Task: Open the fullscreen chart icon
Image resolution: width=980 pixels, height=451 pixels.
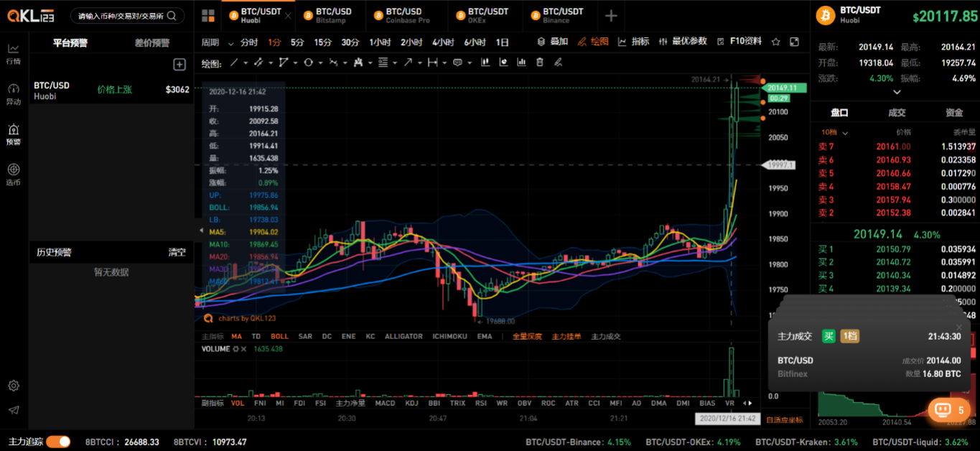Action: click(x=794, y=42)
